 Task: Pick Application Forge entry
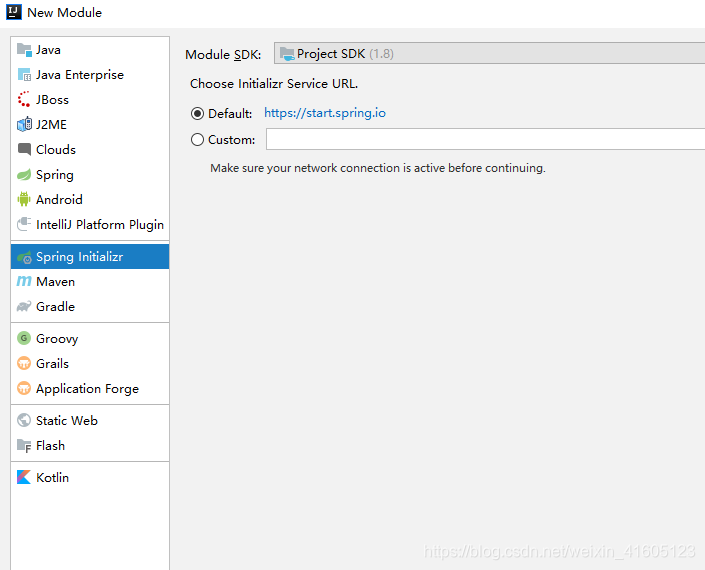pos(90,388)
